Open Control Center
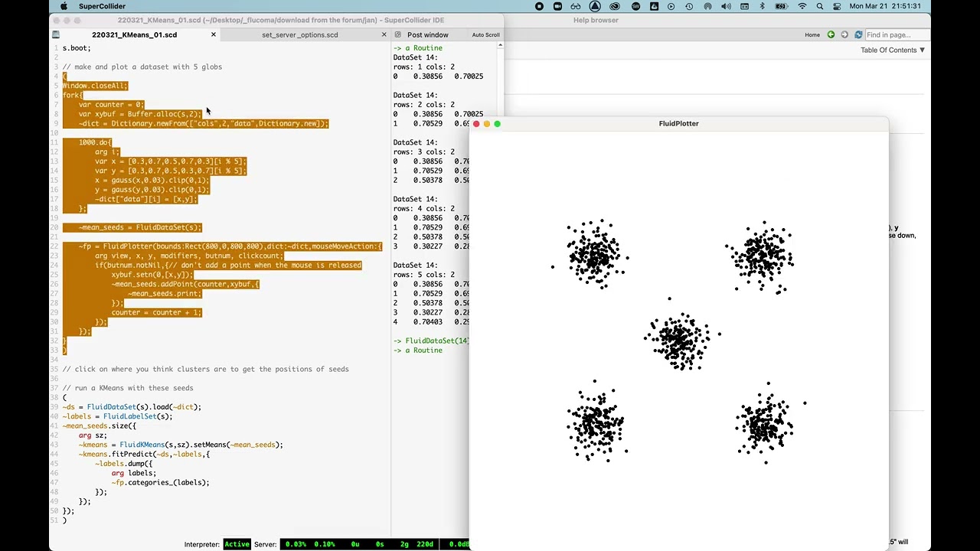The width and height of the screenshot is (980, 551). (836, 6)
